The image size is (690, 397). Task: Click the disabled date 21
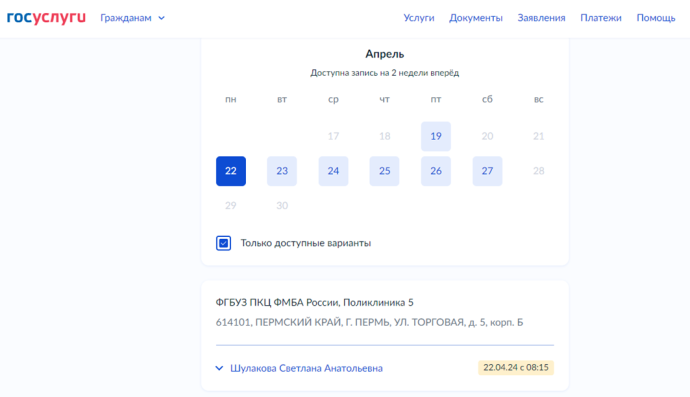[539, 136]
